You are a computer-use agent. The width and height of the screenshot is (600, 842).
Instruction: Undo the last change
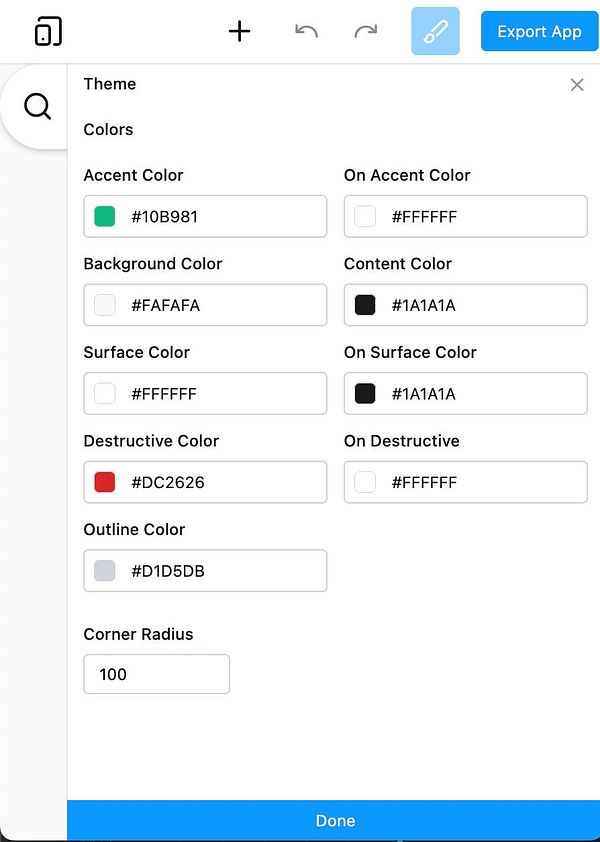click(x=305, y=31)
